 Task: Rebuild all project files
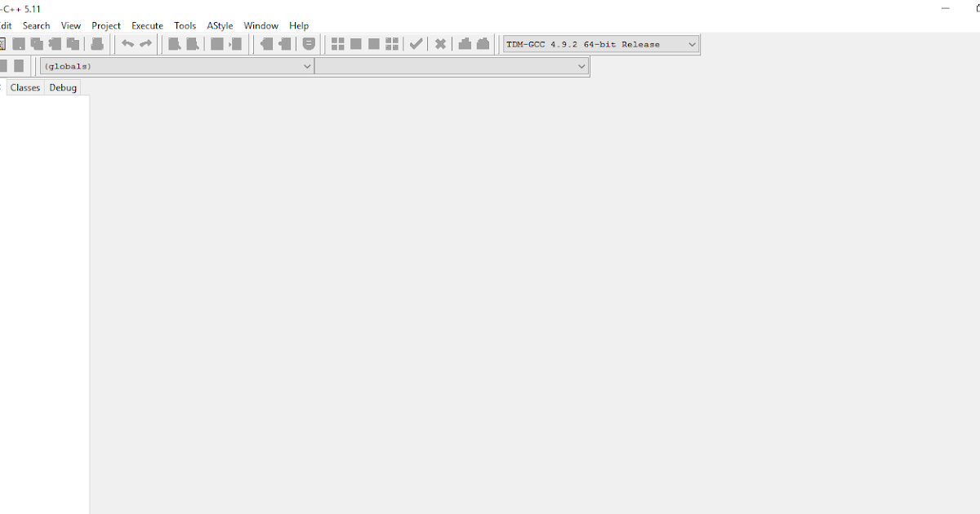click(234, 44)
